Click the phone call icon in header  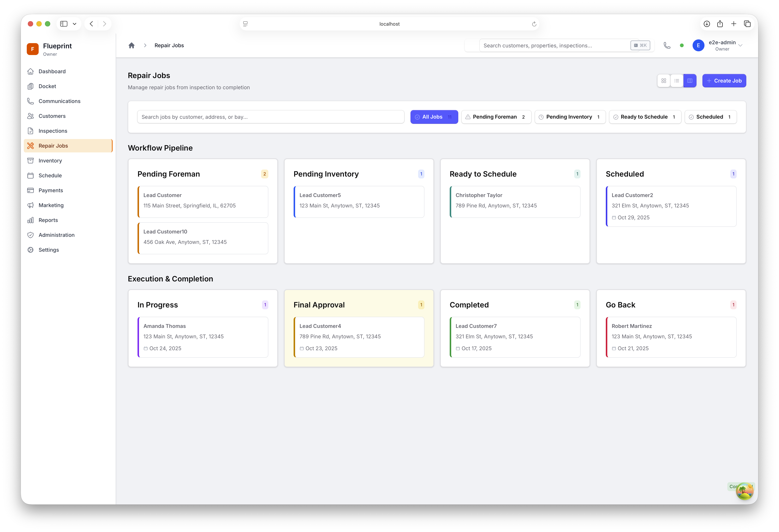pyautogui.click(x=667, y=45)
